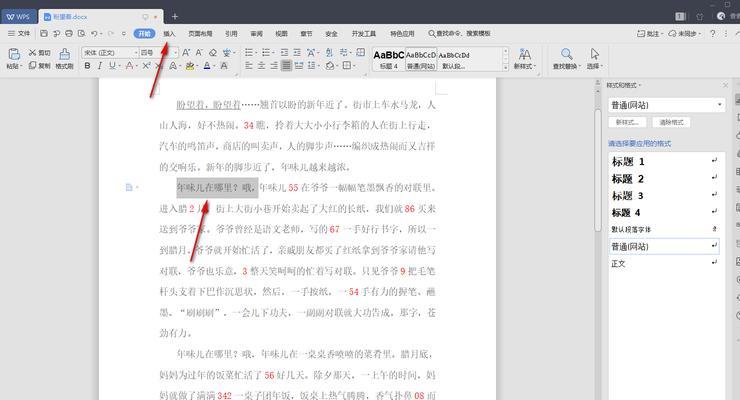Click the Copy (复制) button
This screenshot has width=740, height=400.
point(40,66)
